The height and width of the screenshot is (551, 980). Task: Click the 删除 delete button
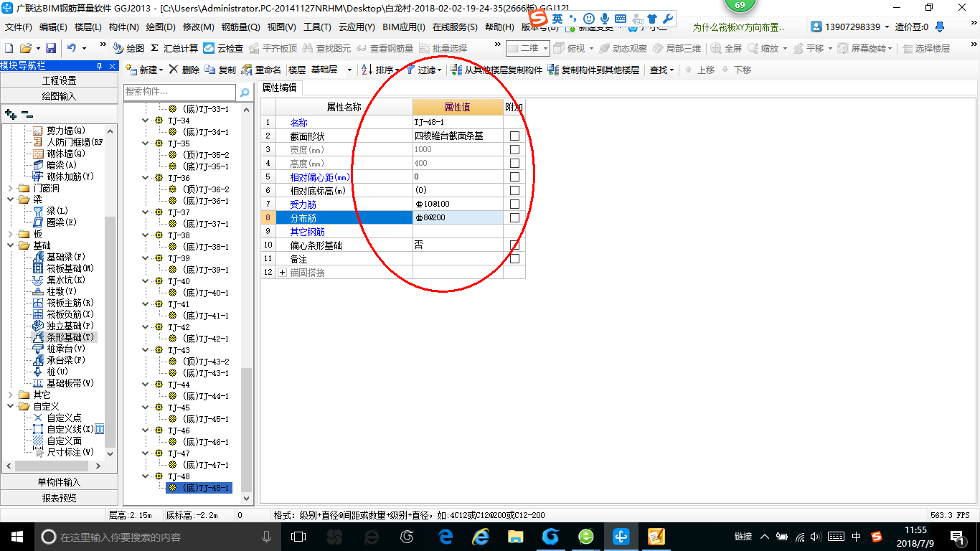click(x=184, y=70)
